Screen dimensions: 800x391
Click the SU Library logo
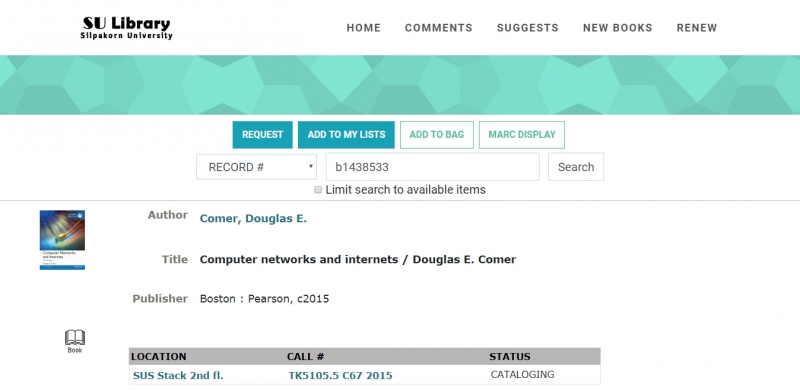[126, 28]
